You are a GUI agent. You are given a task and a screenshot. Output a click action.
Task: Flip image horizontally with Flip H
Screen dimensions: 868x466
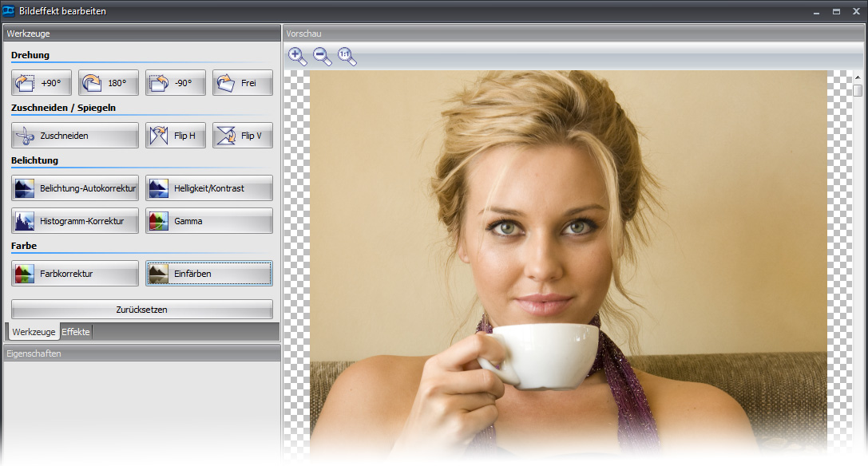pyautogui.click(x=176, y=136)
